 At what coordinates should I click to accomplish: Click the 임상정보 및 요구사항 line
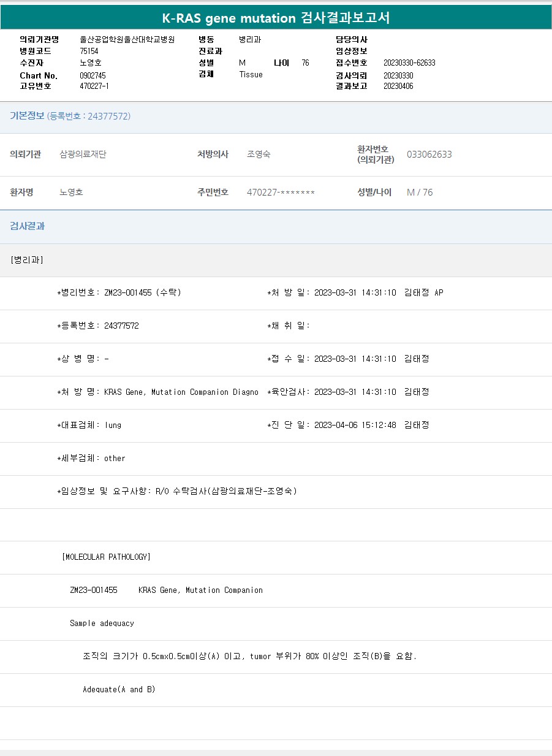coord(176,491)
